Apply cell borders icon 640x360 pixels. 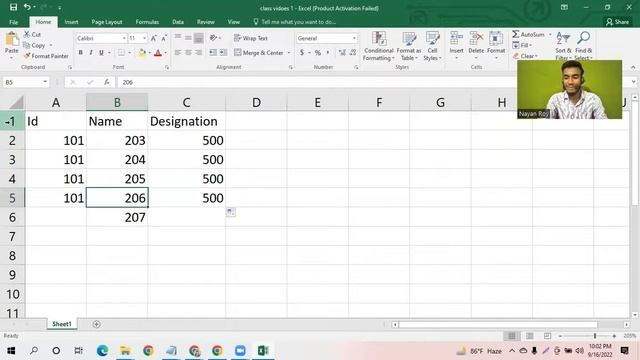pyautogui.click(x=121, y=53)
